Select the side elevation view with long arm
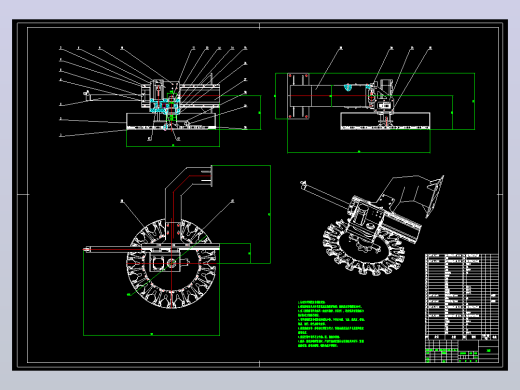The image size is (520, 390). click(375, 100)
